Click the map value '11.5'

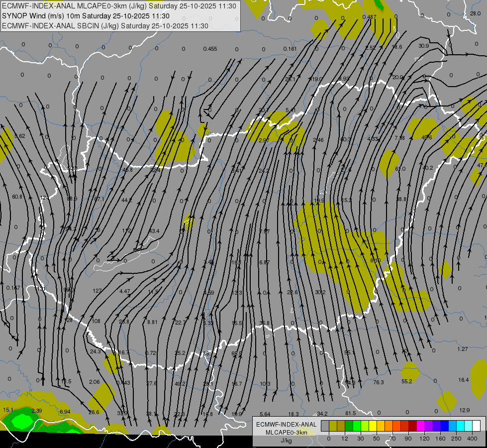click(153, 292)
